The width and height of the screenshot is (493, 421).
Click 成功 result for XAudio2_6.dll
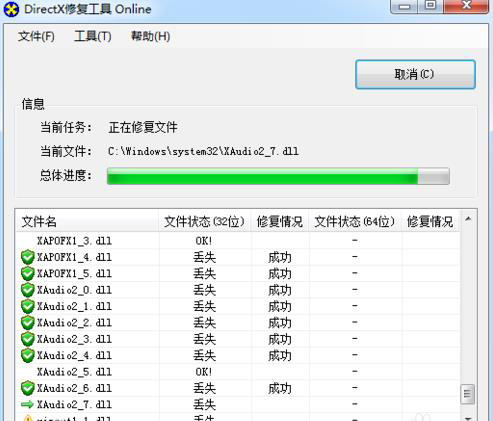[280, 388]
